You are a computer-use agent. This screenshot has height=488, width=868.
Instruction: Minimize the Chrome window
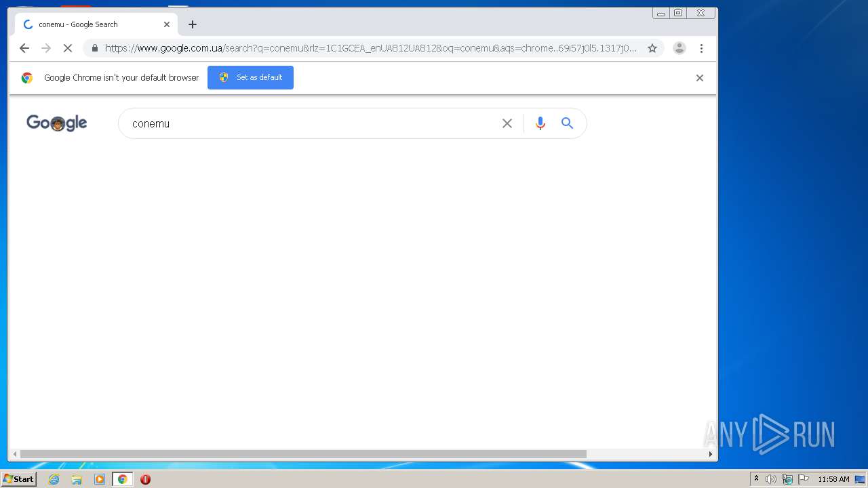tap(661, 13)
